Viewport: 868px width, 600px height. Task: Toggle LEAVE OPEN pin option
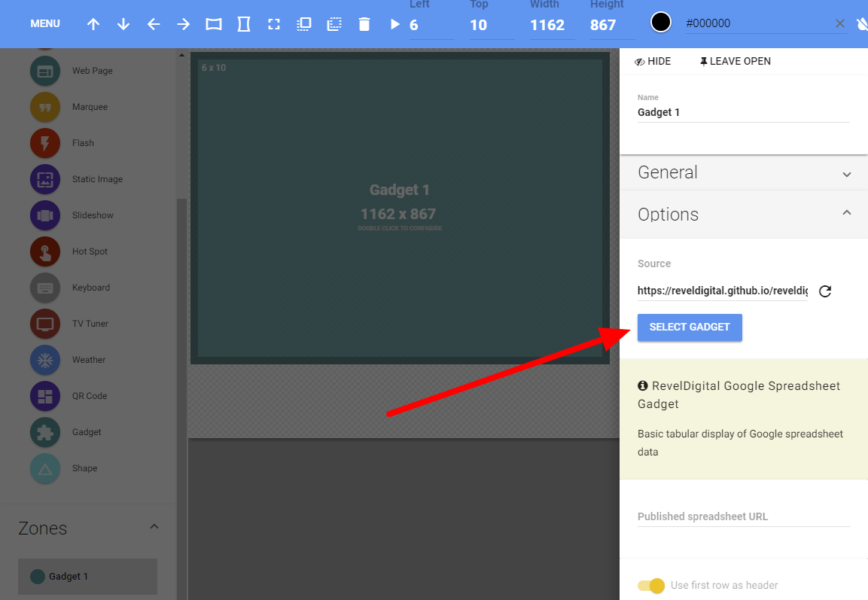click(735, 61)
